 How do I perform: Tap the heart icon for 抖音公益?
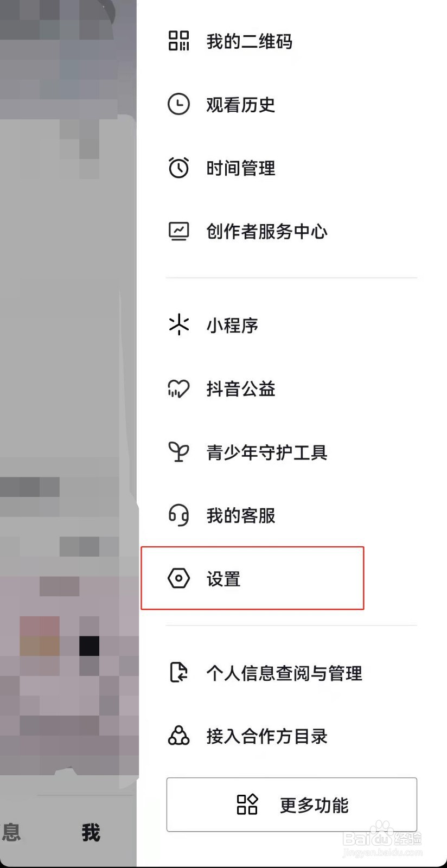pyautogui.click(x=178, y=388)
